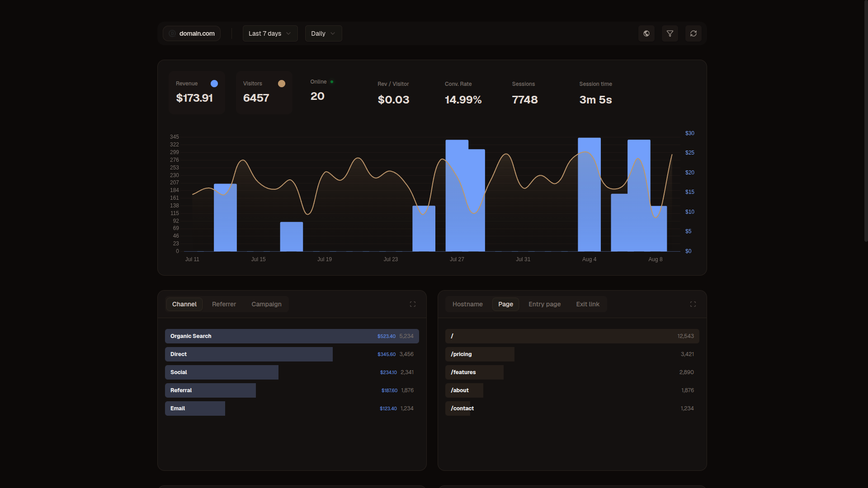This screenshot has height=488, width=868.
Task: Click the green Online status dot
Action: coord(332,82)
